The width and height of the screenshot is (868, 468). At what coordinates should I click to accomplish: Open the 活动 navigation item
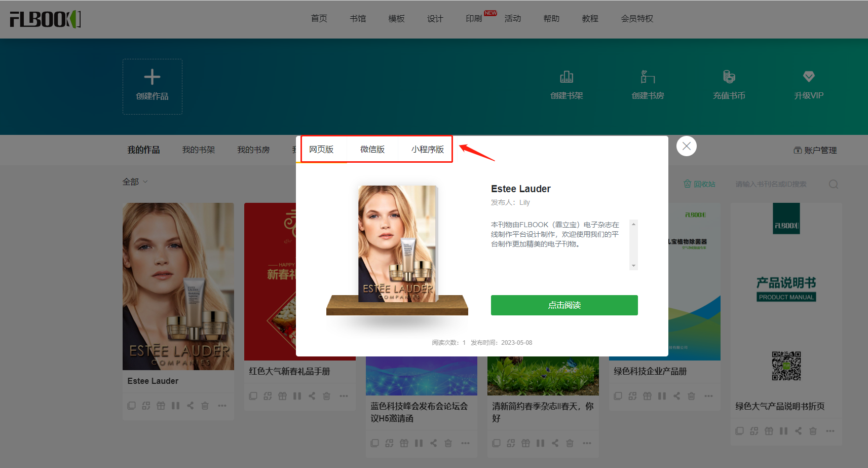pos(513,19)
